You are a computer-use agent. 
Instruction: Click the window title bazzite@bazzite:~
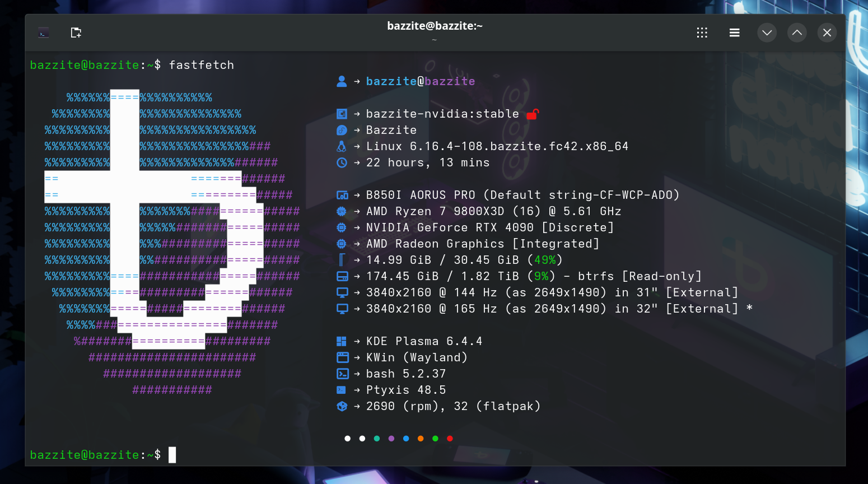click(435, 26)
